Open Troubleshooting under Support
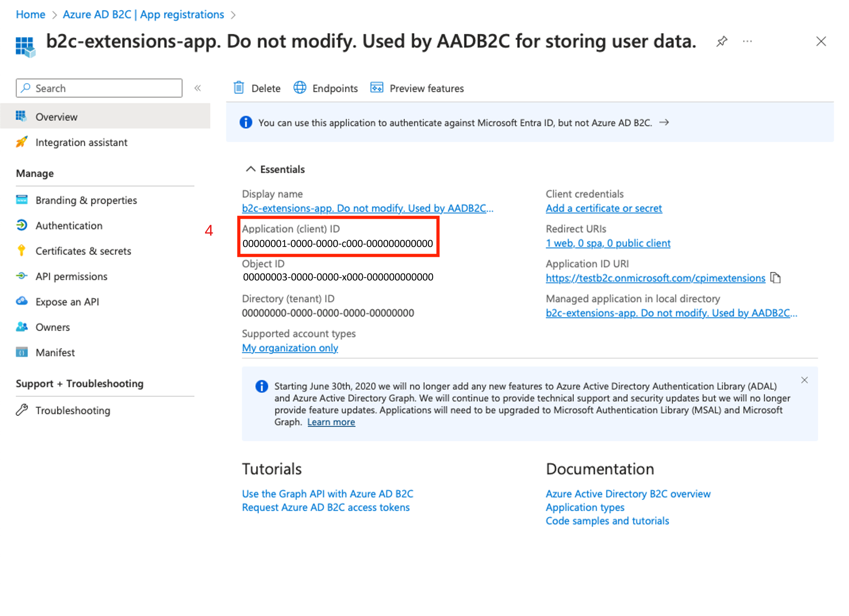The height and width of the screenshot is (616, 849). [73, 410]
